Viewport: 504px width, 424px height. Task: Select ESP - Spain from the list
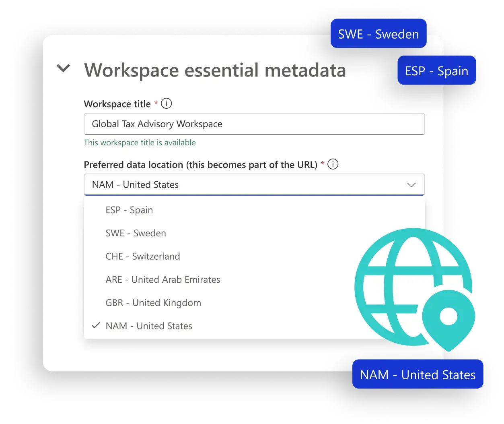129,210
